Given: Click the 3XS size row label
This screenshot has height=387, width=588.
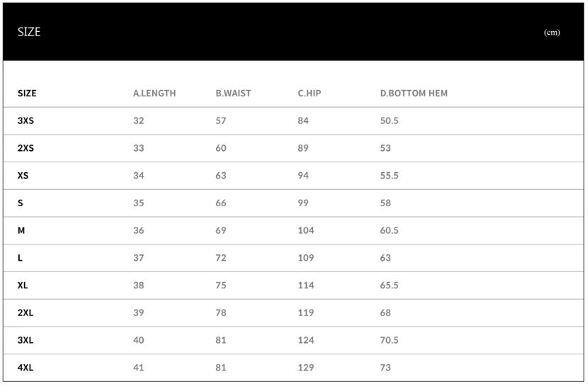Looking at the screenshot, I should (26, 120).
